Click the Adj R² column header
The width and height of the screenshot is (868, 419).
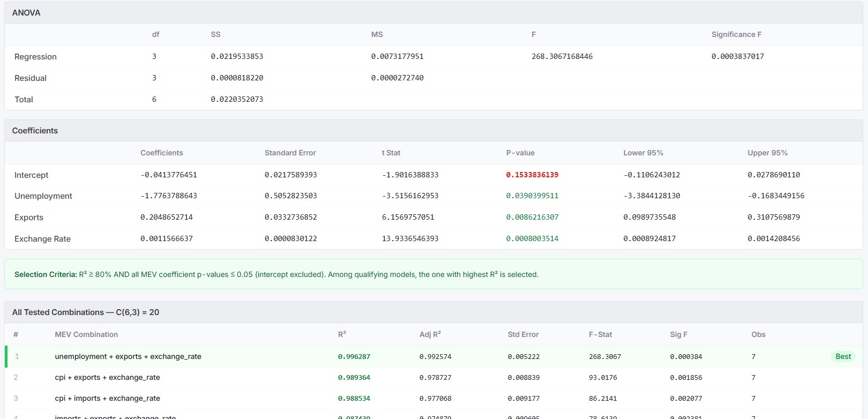430,334
